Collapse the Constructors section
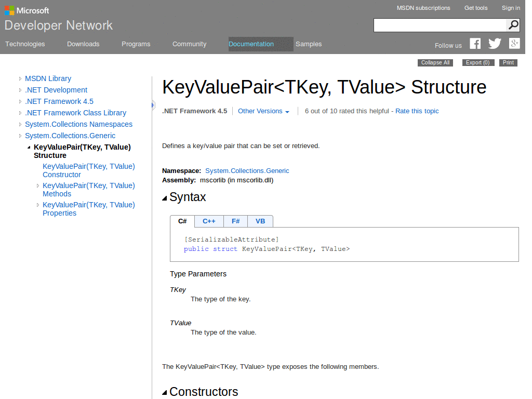Image resolution: width=532 pixels, height=399 pixels. coord(165,393)
